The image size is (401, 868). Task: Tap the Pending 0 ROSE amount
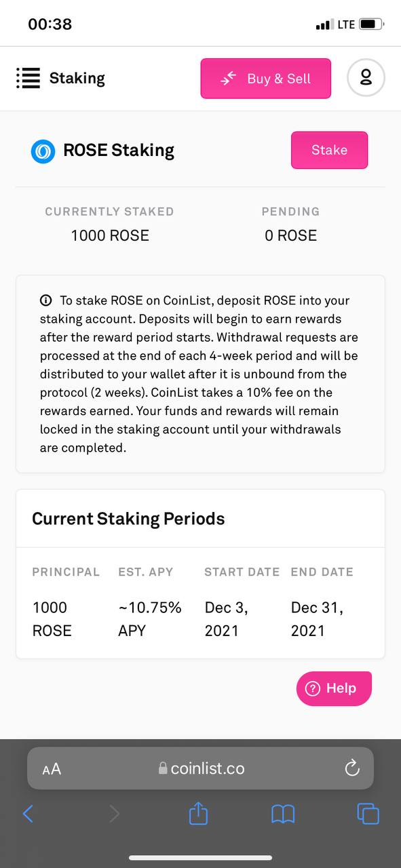point(290,235)
